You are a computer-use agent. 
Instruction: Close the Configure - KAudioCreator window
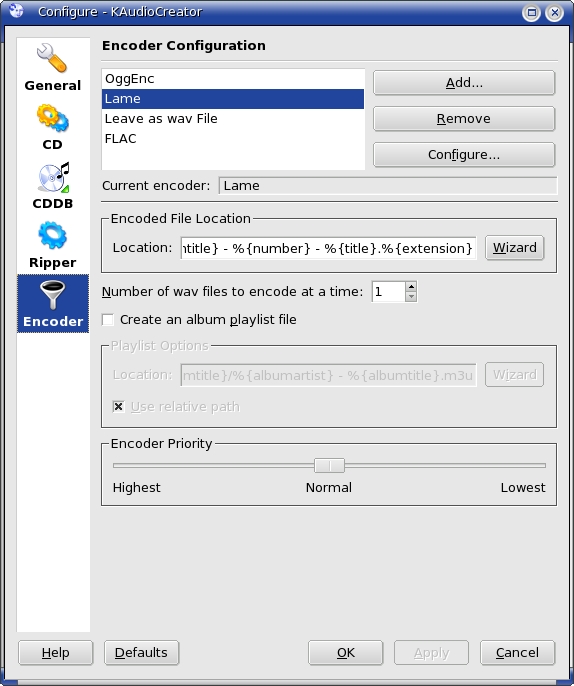point(554,13)
